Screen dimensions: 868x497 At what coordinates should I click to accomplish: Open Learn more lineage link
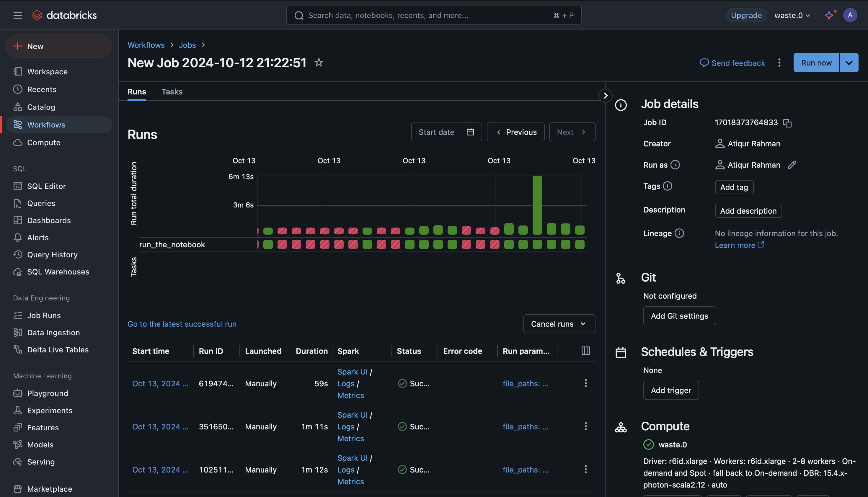739,245
